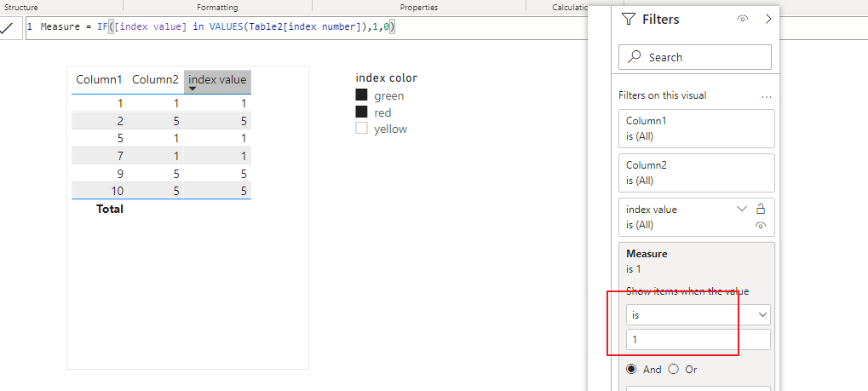The height and width of the screenshot is (391, 868).
Task: Hide the Filters pane using eye icon
Action: click(743, 19)
